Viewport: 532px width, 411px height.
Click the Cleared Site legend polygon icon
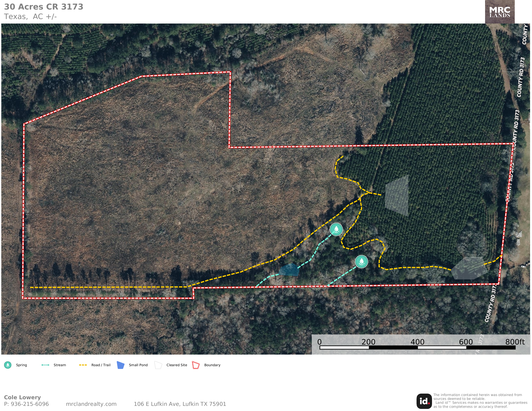(x=158, y=365)
